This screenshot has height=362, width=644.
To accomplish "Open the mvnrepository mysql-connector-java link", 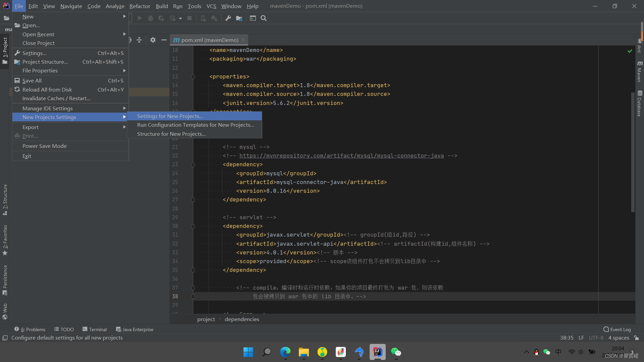I will click(x=341, y=156).
